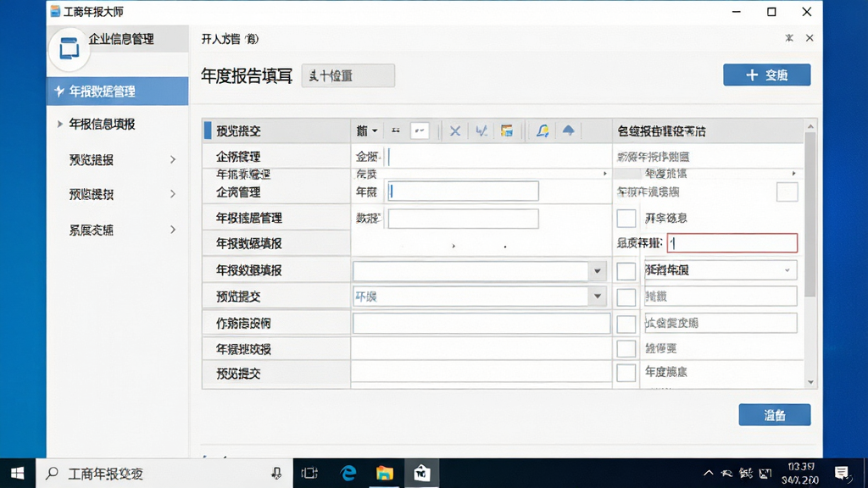
Task: Tick the small square box at right edge
Action: pyautogui.click(x=787, y=192)
